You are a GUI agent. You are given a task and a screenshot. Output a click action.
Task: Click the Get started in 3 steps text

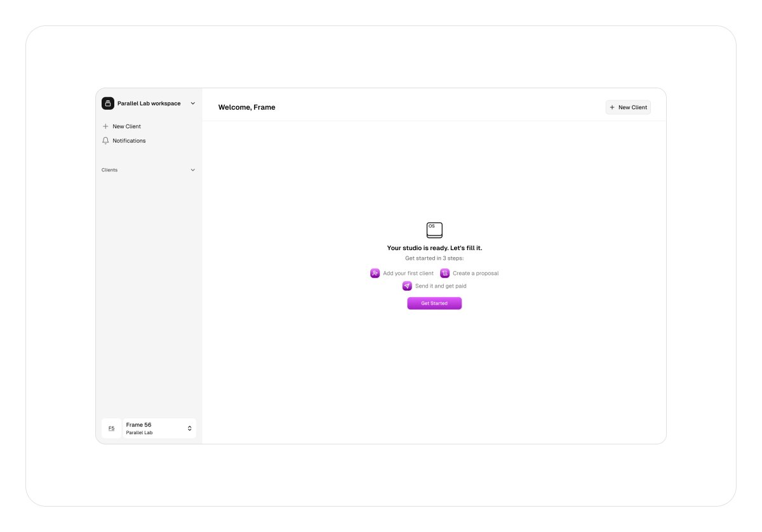coord(434,258)
